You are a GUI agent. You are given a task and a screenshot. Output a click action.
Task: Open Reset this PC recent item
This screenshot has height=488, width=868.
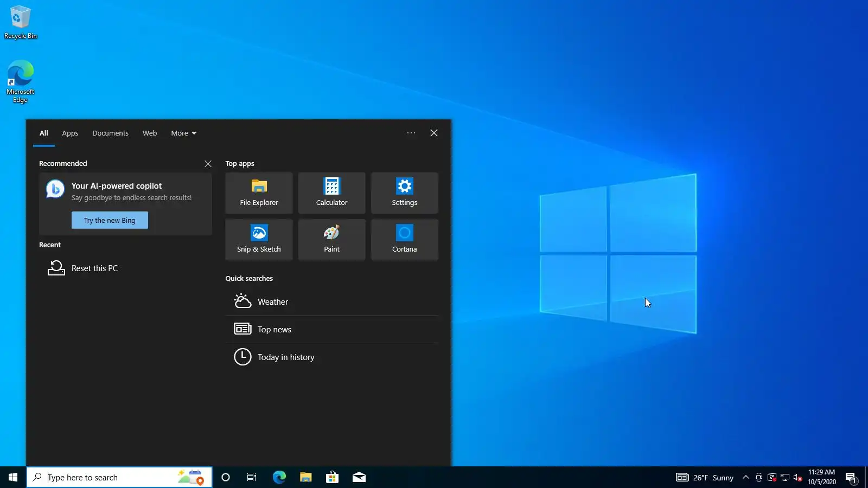[125, 268]
